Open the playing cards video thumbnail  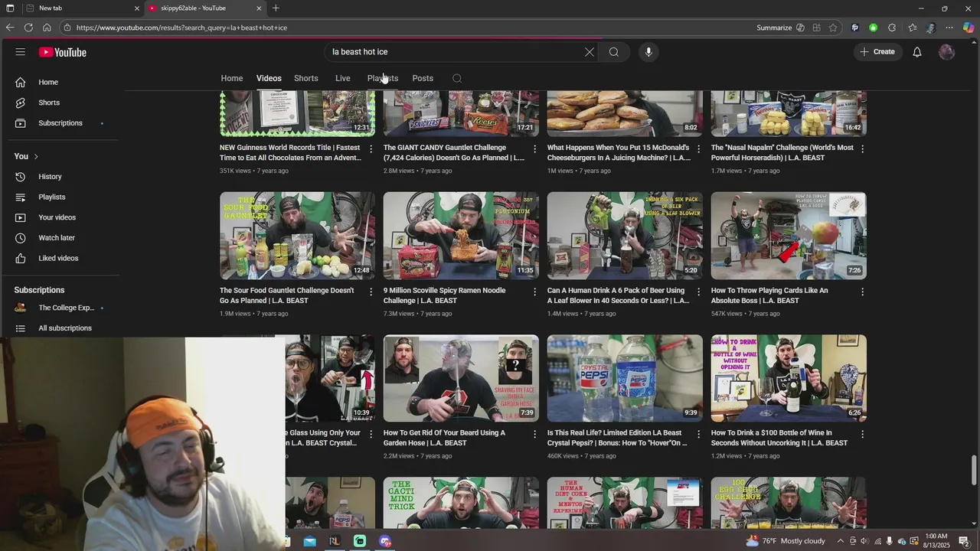tap(789, 236)
